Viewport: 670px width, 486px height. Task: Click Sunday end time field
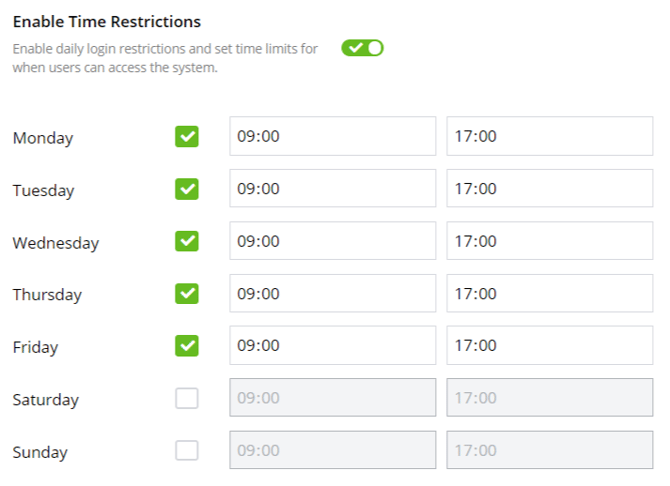click(x=549, y=450)
